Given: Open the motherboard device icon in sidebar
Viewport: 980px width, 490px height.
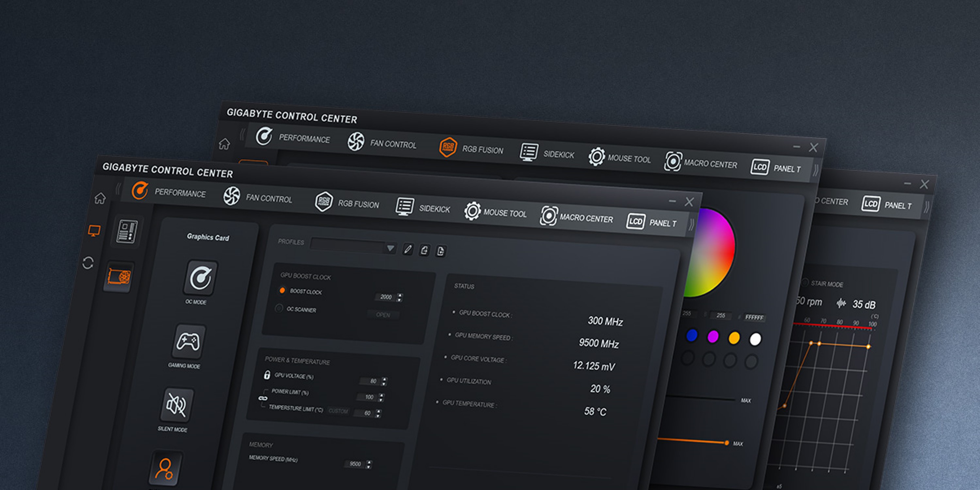Looking at the screenshot, I should [x=127, y=231].
